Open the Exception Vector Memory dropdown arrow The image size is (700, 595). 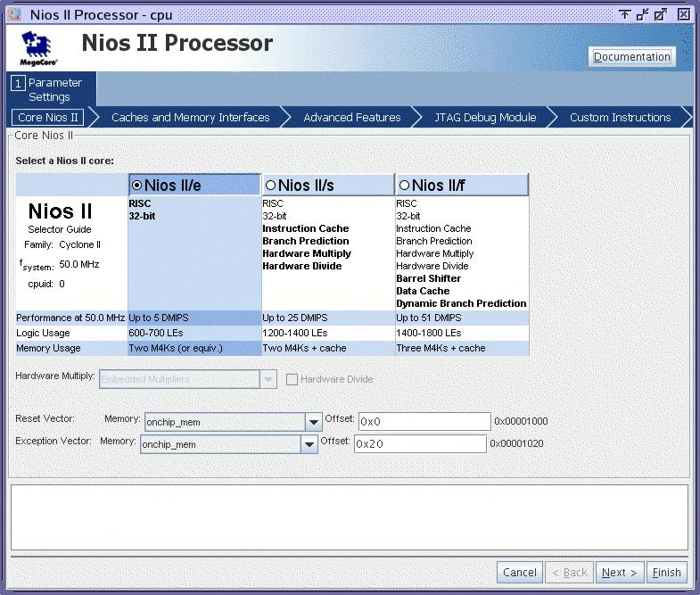point(309,444)
